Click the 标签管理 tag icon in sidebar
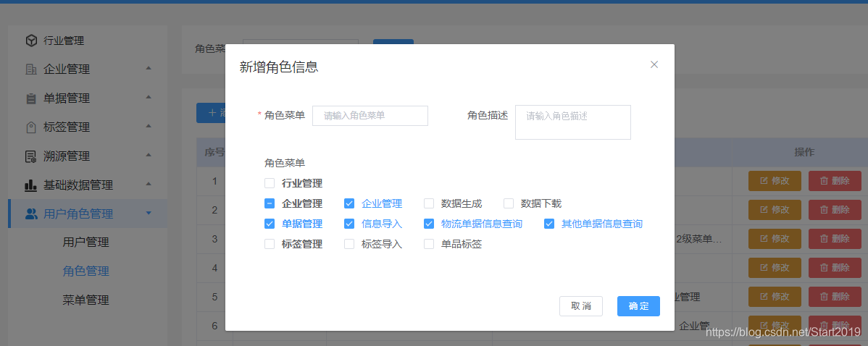The width and height of the screenshot is (868, 346). (x=32, y=127)
